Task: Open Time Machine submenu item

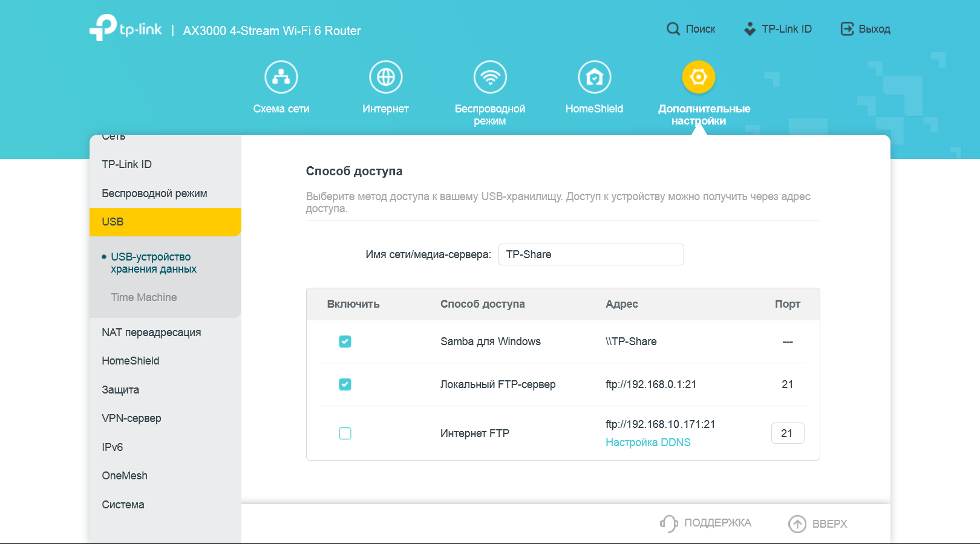Action: (x=144, y=297)
